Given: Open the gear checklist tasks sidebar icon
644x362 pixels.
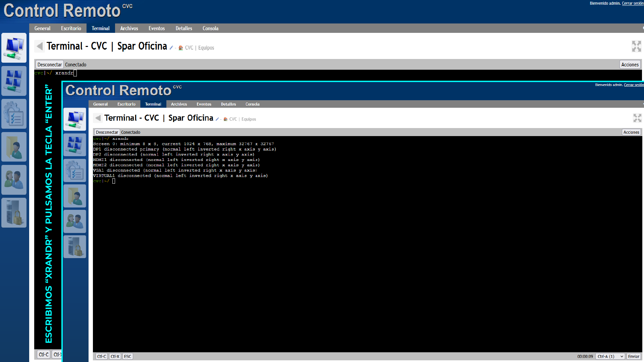Looking at the screenshot, I should (x=14, y=114).
